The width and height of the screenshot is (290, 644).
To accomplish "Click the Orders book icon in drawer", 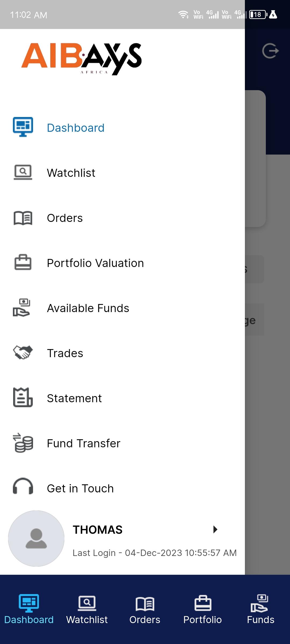I will coord(23,218).
